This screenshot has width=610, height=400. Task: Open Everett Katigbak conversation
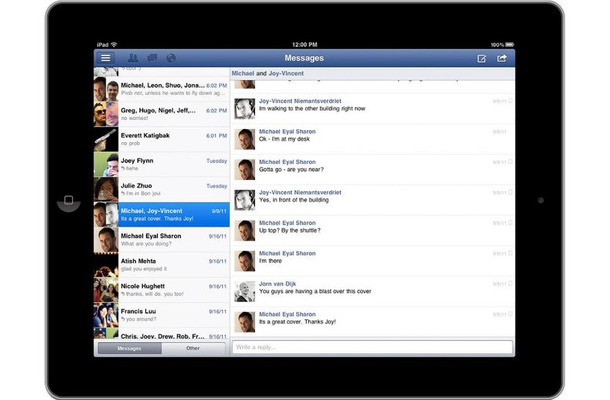162,139
